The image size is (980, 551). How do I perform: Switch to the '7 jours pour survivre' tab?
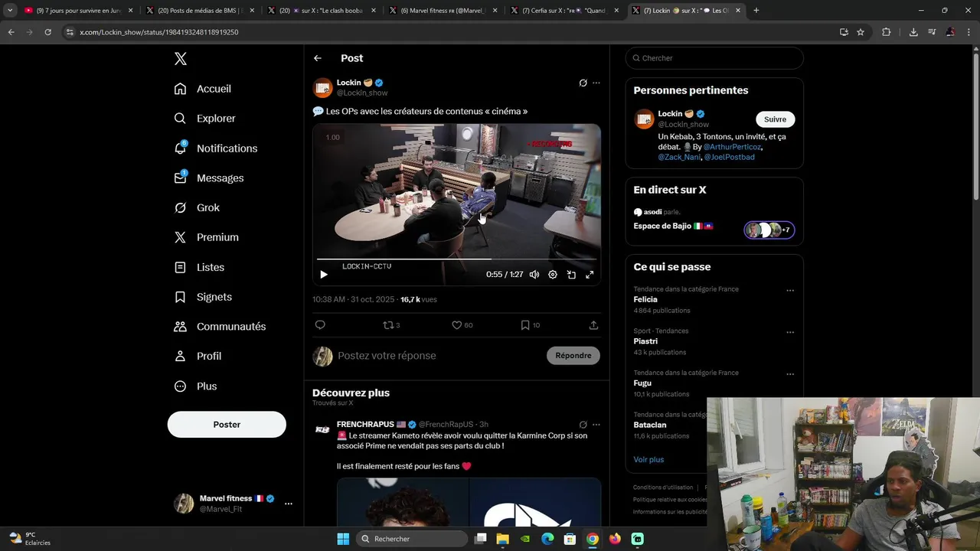[x=78, y=11]
